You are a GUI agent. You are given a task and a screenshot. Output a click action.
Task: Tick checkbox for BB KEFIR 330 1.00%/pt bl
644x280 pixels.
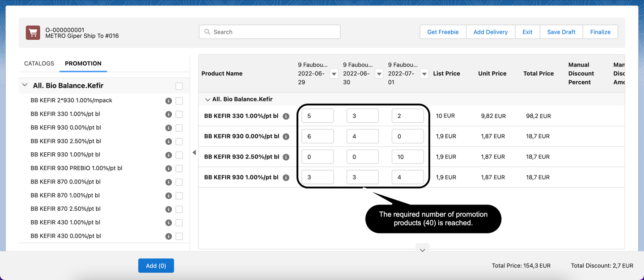[x=179, y=114]
